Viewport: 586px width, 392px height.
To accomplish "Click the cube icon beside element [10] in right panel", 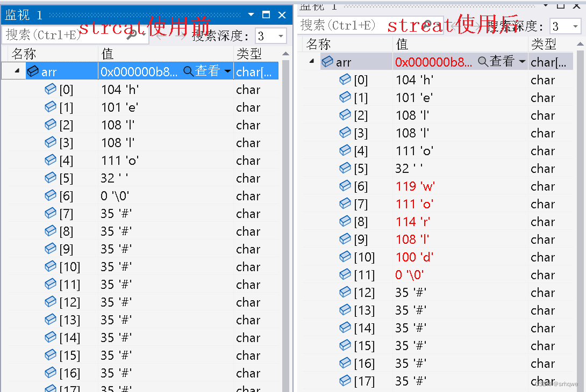I will pyautogui.click(x=345, y=257).
